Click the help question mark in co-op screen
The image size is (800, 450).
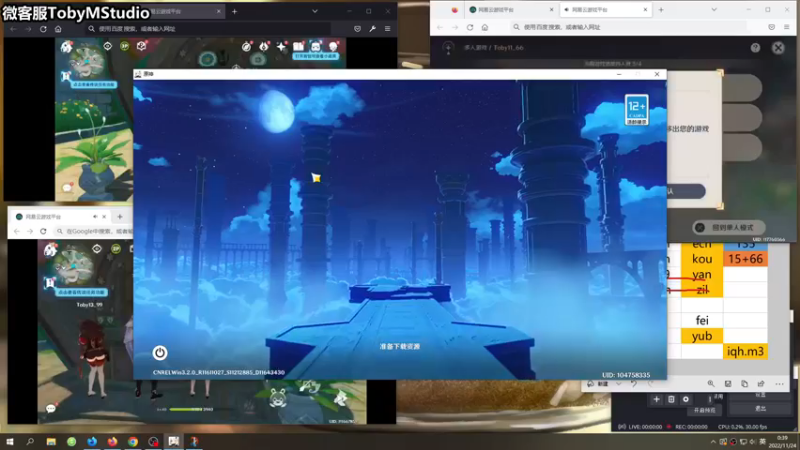[x=755, y=47]
